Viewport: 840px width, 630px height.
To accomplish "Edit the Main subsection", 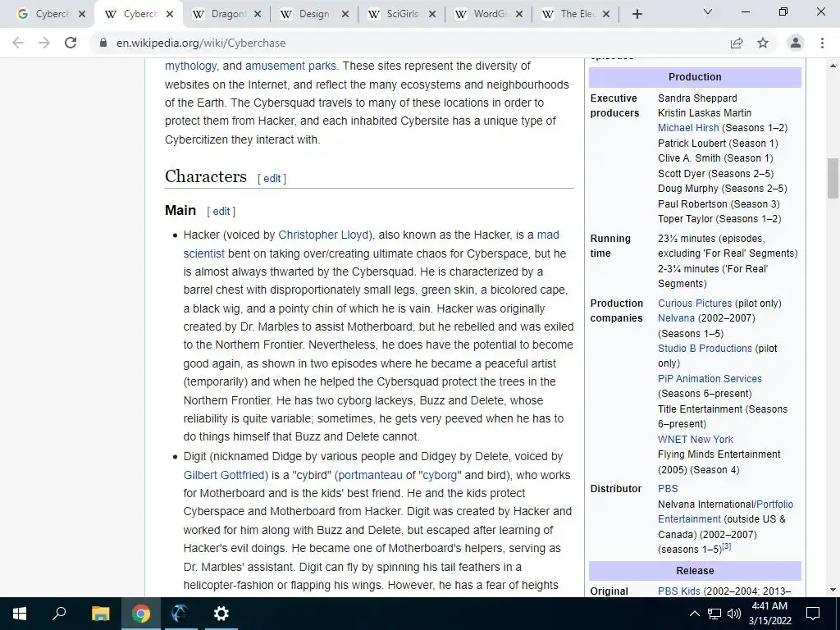I will point(221,211).
